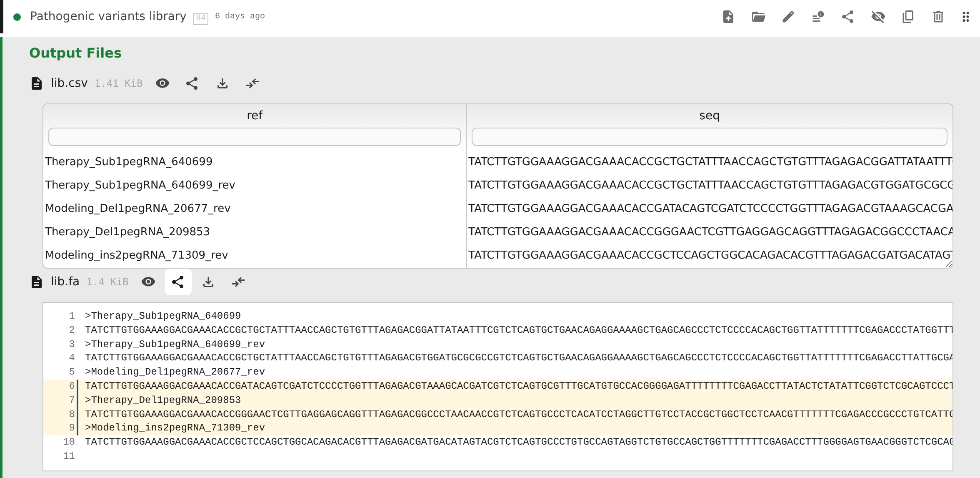Click line 7 >Therapy_Del1pegRNA_209853 in lib.fa
The height and width of the screenshot is (478, 980).
[163, 400]
